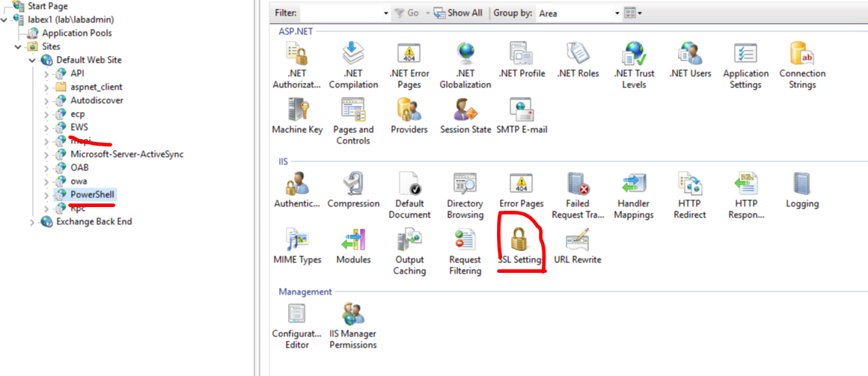Open the Machine Key feature
Image resolution: width=868 pixels, height=376 pixels.
pos(297,117)
